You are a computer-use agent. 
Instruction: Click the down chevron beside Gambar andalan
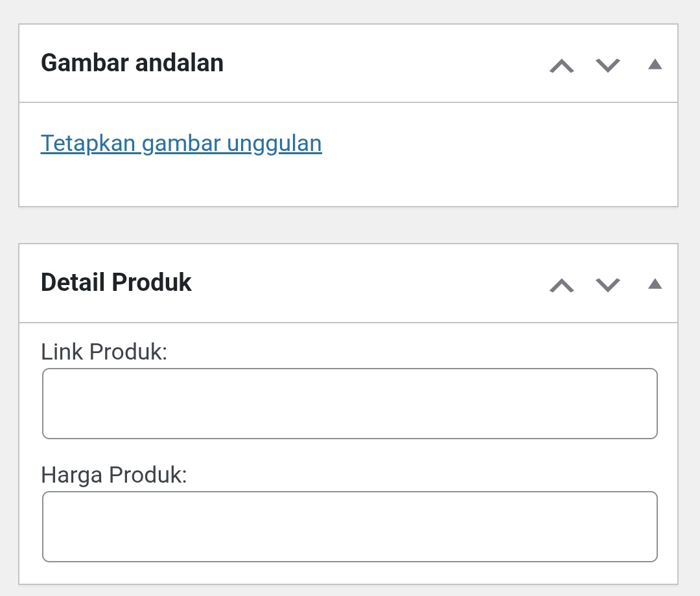(x=607, y=65)
